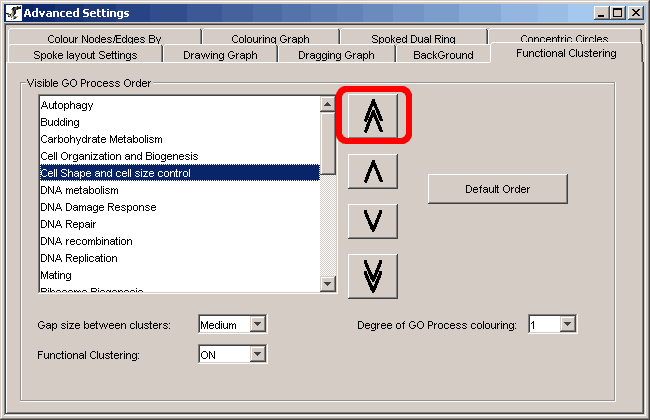Open the Functional Clustering ON dropdown
650x420 pixels.
257,354
